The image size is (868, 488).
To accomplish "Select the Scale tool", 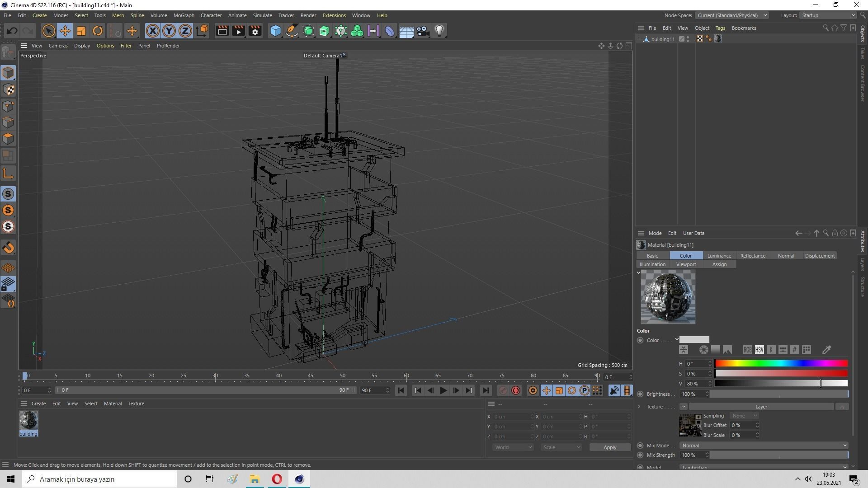I will (81, 31).
